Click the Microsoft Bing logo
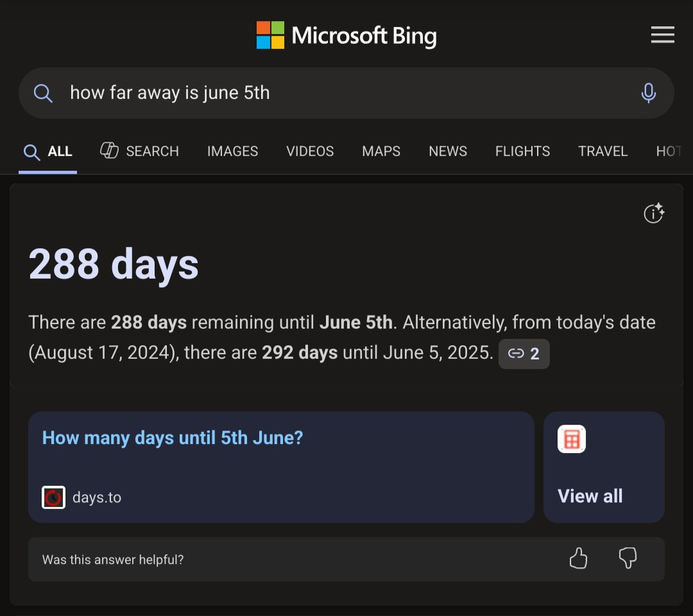This screenshot has height=616, width=693. click(x=346, y=35)
